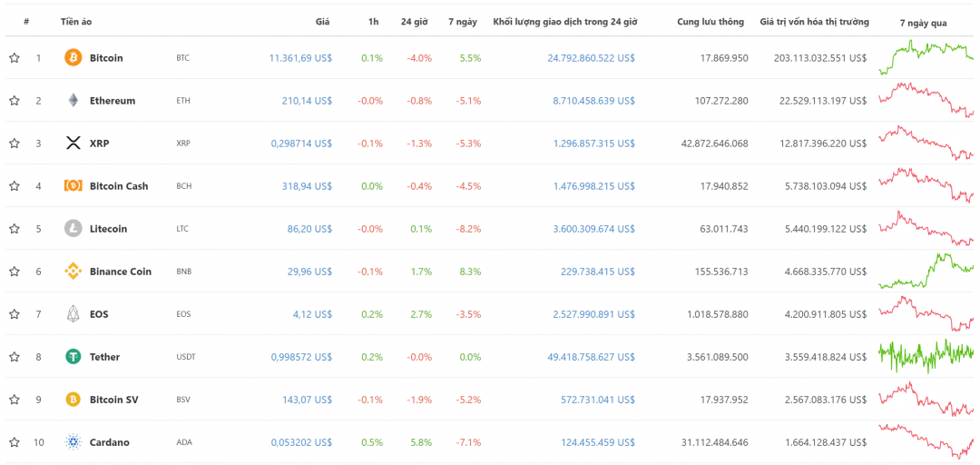Sort by the Tiền ảo column header
Screen dimensions: 980x465
pyautogui.click(x=76, y=21)
